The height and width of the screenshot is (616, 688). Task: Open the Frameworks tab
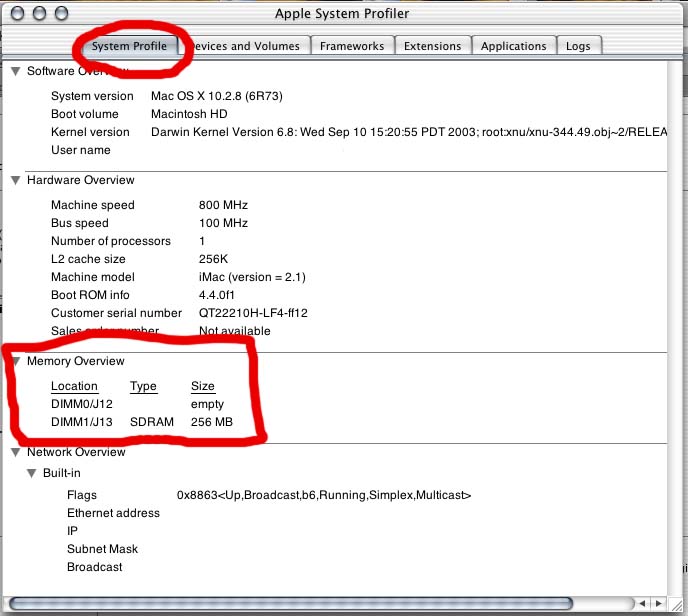tap(352, 46)
